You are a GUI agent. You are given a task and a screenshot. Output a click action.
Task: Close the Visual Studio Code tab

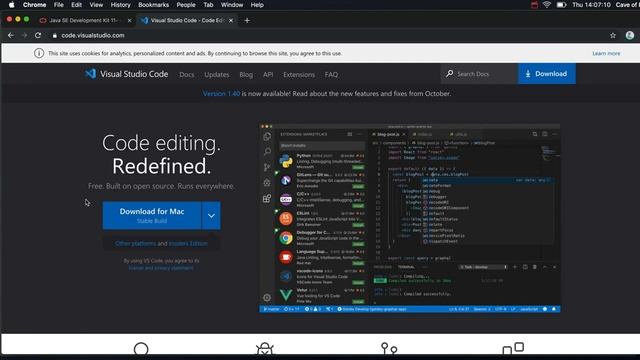231,20
